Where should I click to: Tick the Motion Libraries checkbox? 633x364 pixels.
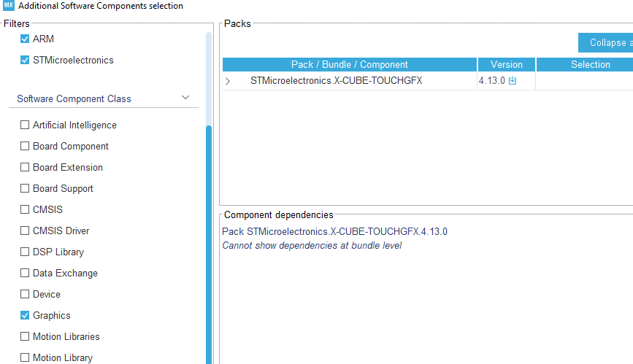click(x=25, y=336)
